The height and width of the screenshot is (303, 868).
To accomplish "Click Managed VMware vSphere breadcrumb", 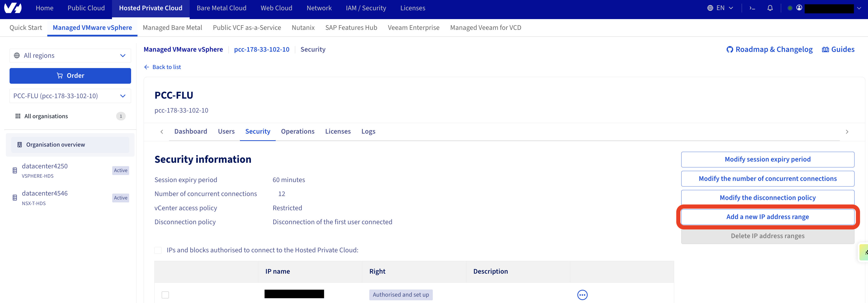I will [183, 49].
